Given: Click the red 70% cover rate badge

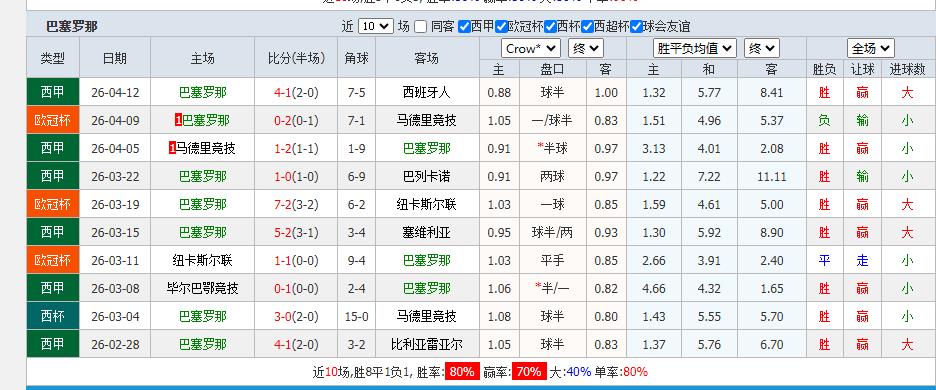Looking at the screenshot, I should 528,371.
